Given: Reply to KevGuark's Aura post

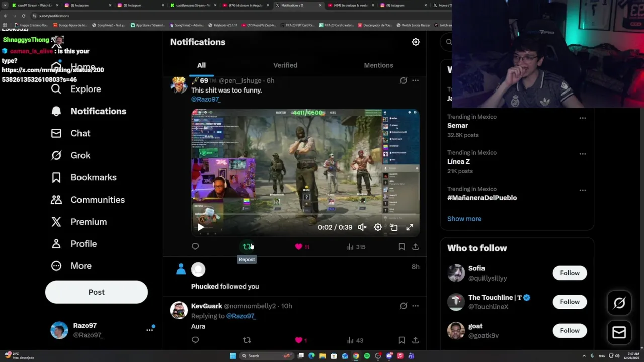Looking at the screenshot, I should pos(195,340).
